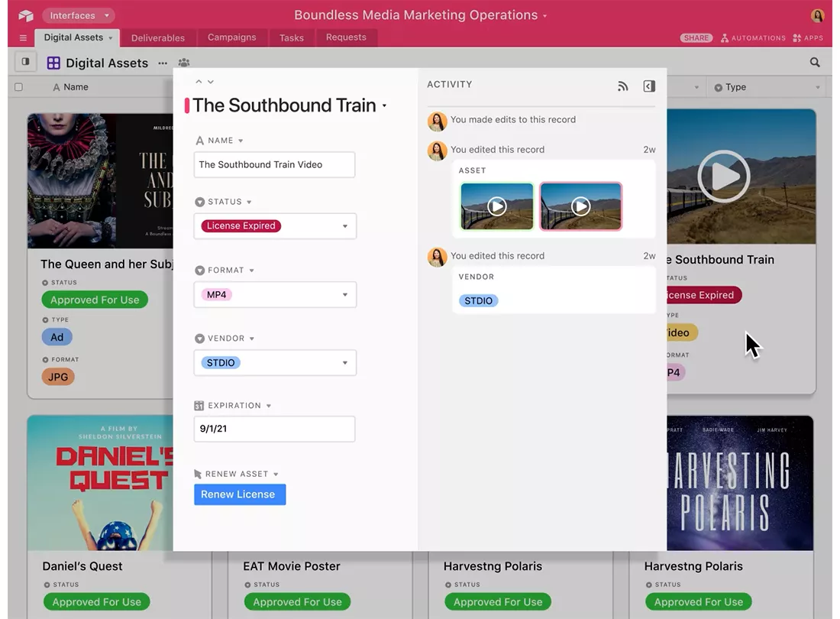This screenshot has height=619, width=840.
Task: Click the Name column header
Action: tap(71, 87)
